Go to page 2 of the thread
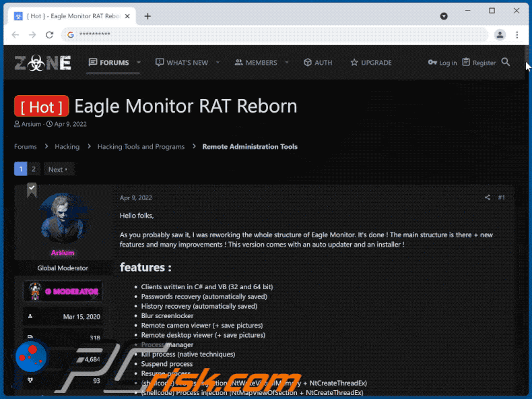 coord(34,169)
